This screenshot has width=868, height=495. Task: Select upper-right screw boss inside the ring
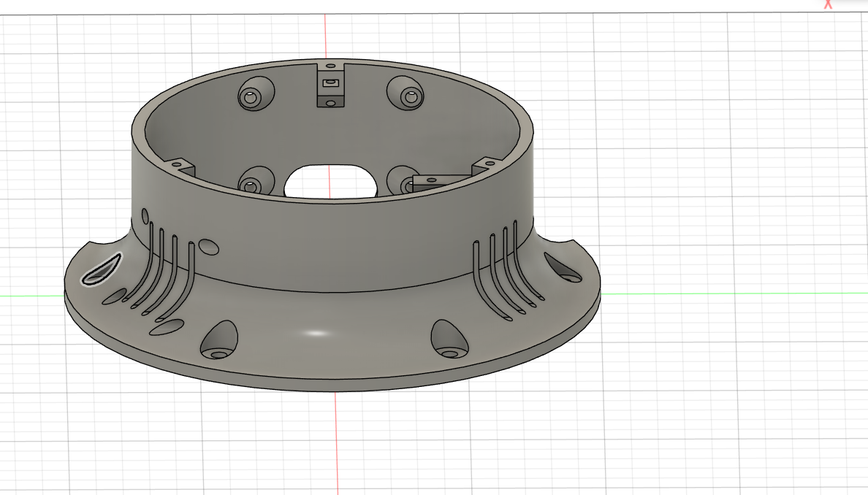(x=406, y=93)
